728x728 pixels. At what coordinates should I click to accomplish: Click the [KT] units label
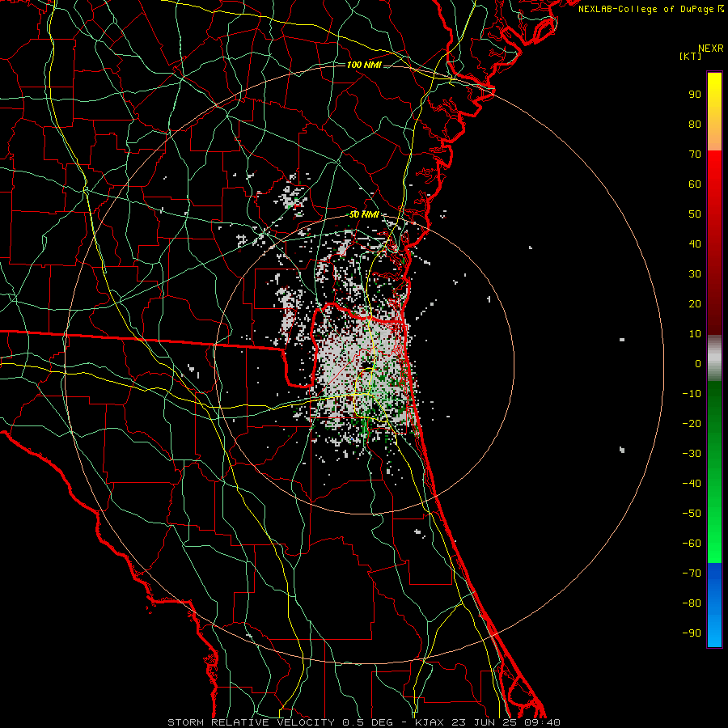coord(691,56)
